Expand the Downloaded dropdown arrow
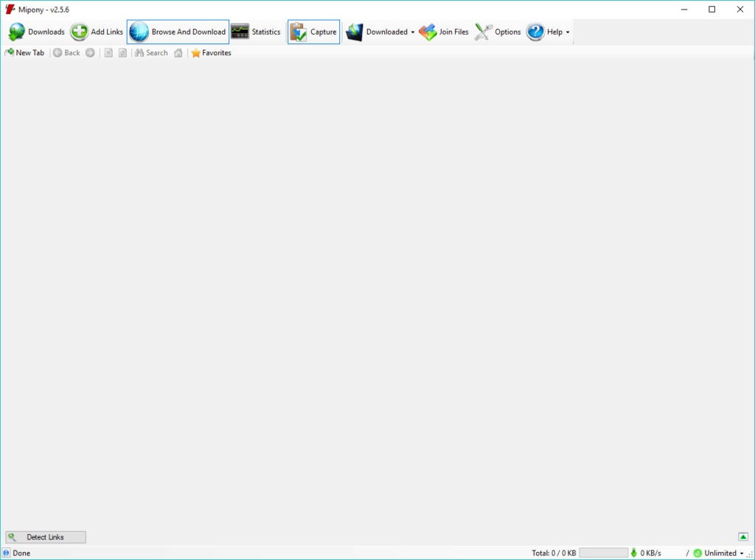755x560 pixels. click(x=413, y=32)
